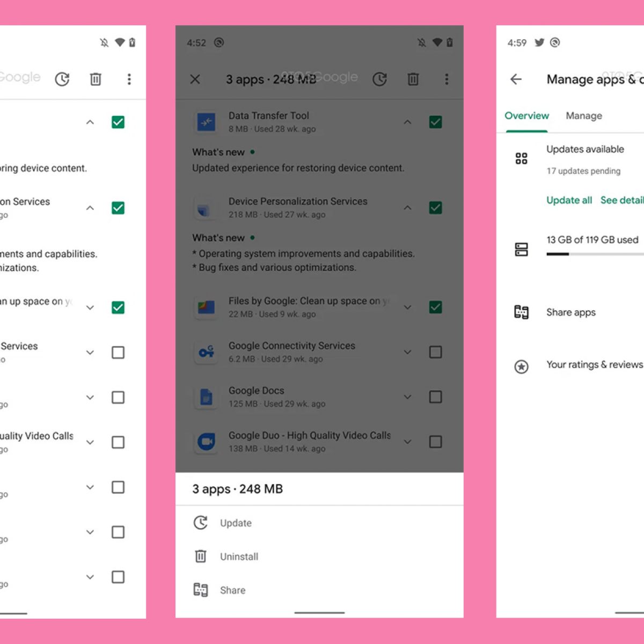Viewport: 644px width, 644px height.
Task: Tap the Data Transfer Tool app icon
Action: click(206, 122)
